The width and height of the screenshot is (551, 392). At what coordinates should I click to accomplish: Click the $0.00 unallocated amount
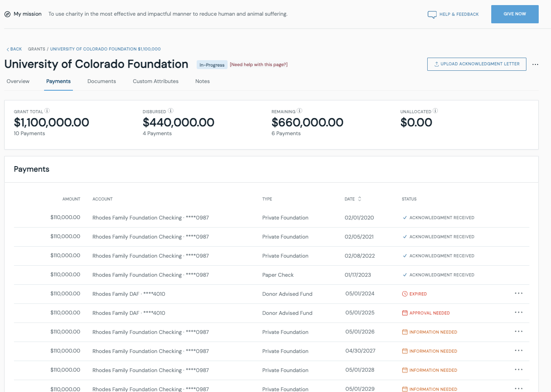coord(416,122)
